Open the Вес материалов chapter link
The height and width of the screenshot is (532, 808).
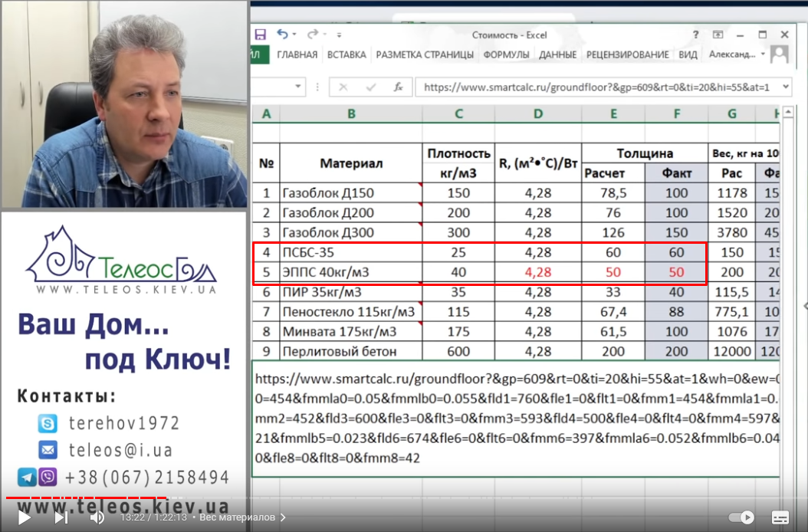tap(242, 517)
